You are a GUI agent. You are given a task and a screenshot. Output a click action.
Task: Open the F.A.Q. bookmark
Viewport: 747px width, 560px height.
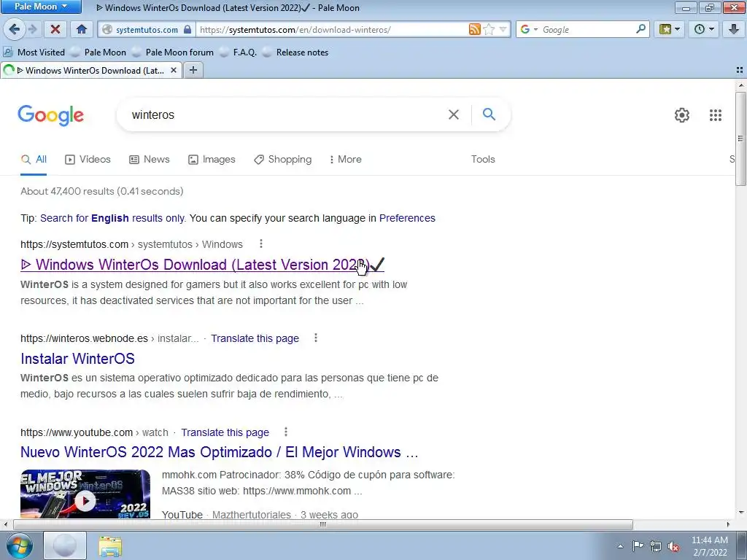(239, 52)
